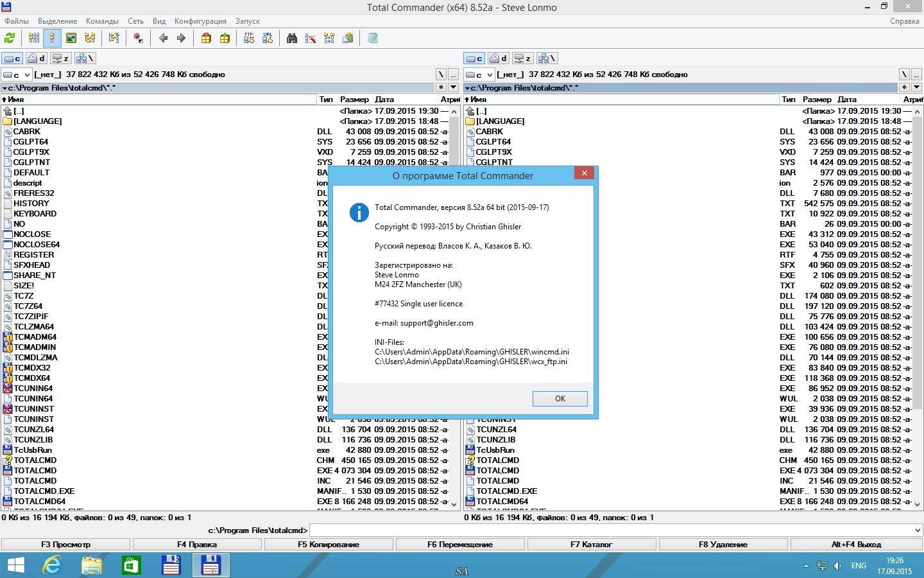
Task: Open the Конфигурация menu
Action: click(200, 21)
